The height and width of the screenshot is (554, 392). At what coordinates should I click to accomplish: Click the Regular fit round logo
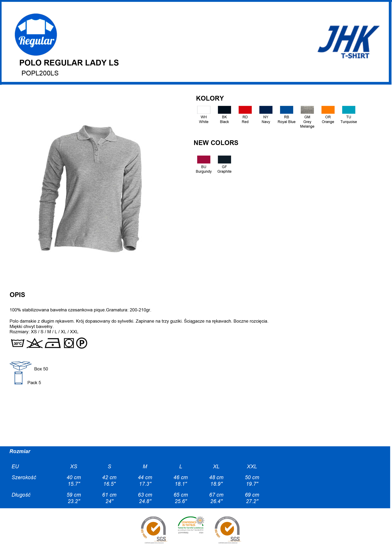[36, 34]
